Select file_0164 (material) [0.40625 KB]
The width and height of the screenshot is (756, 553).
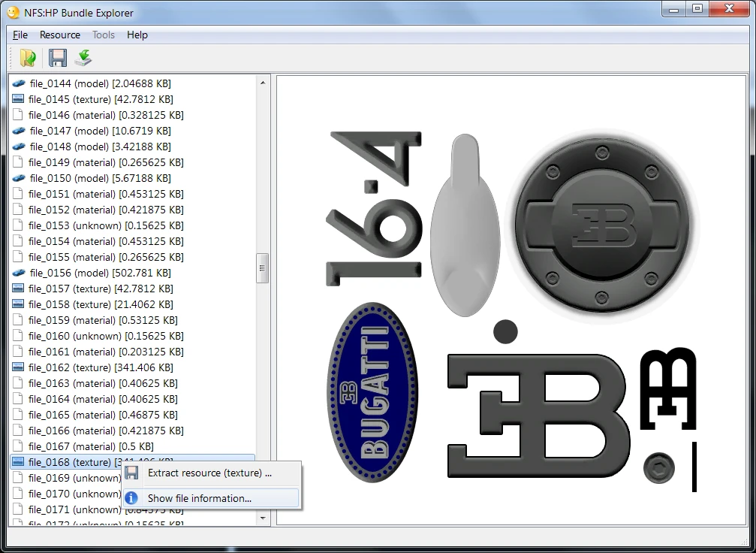[x=103, y=399]
